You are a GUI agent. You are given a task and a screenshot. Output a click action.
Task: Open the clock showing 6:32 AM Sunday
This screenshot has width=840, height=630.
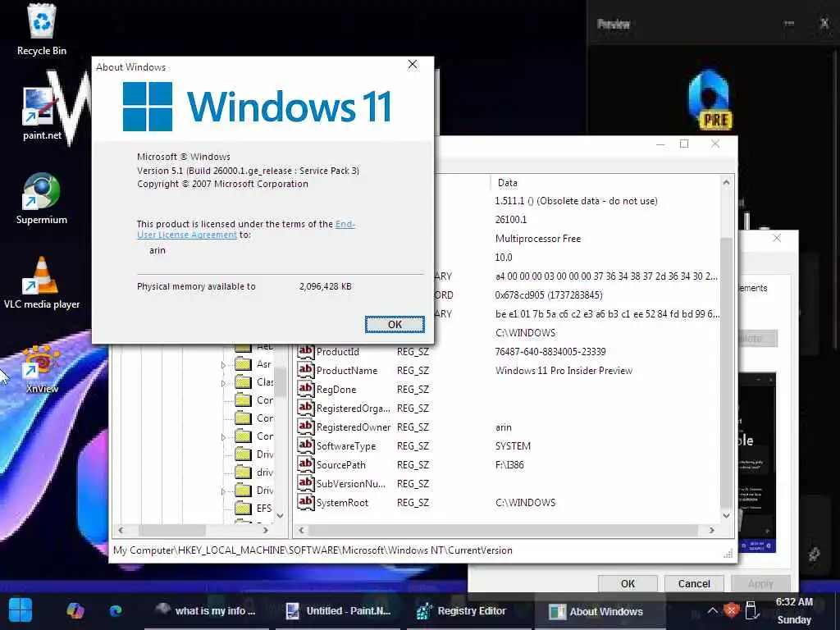[x=794, y=610]
